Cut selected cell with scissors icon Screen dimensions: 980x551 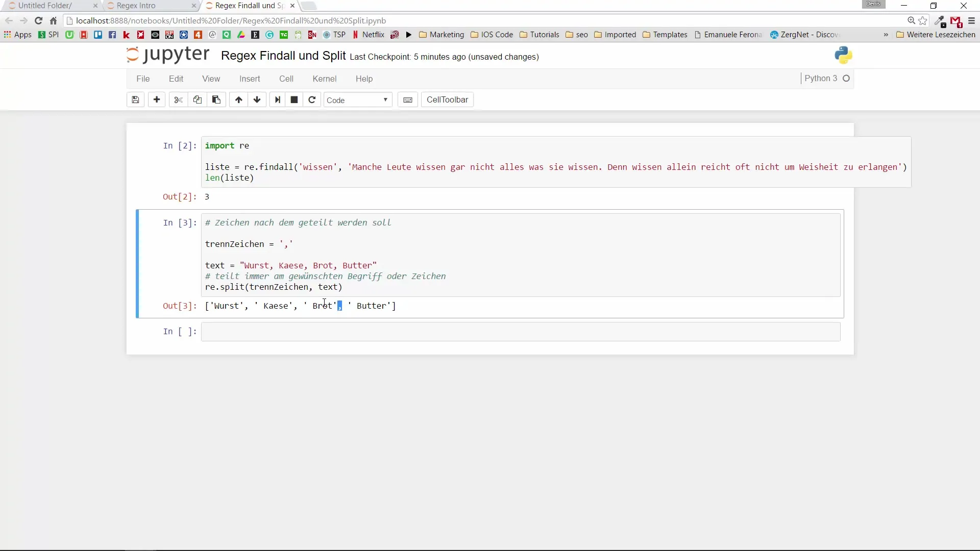[x=178, y=100]
